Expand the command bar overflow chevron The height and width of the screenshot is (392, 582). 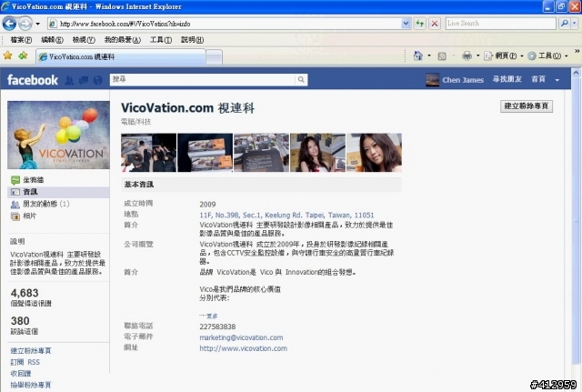click(x=577, y=51)
